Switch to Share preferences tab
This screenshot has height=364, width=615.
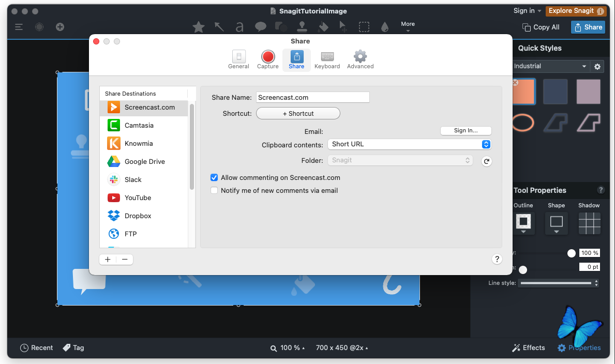click(x=296, y=60)
